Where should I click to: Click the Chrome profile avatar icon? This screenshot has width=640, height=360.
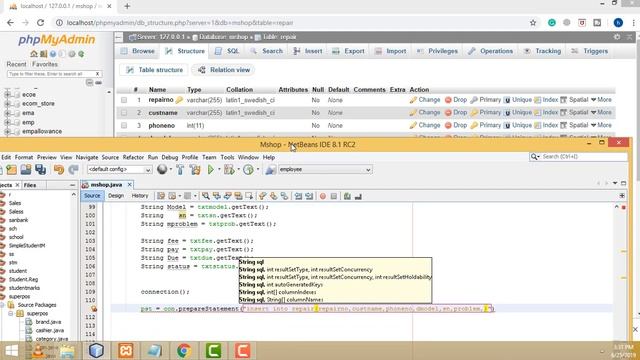pos(618,23)
